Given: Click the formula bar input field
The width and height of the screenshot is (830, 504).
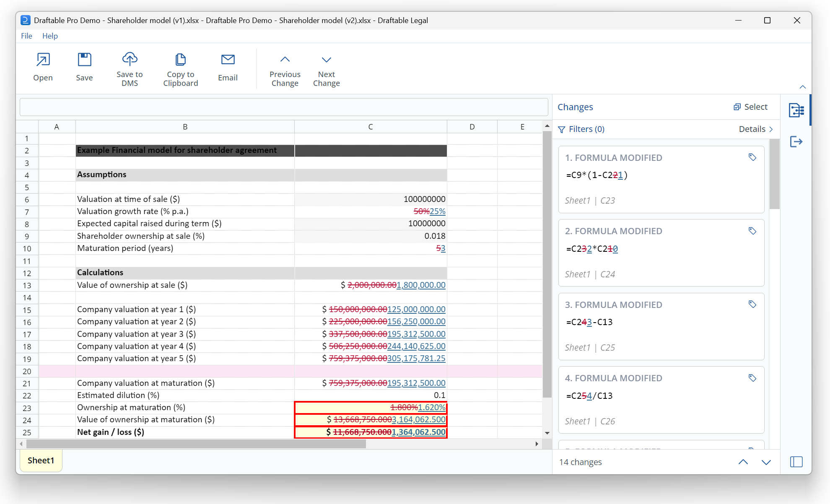Looking at the screenshot, I should tap(284, 107).
